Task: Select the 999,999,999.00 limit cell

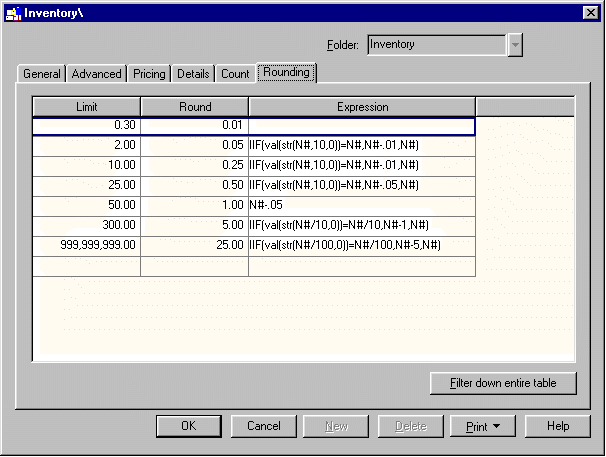Action: tap(87, 246)
